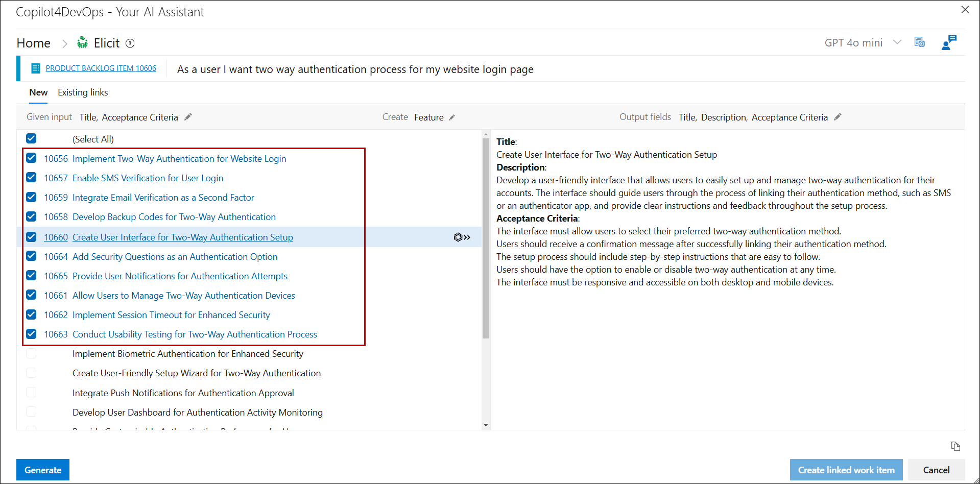The image size is (980, 484).
Task: Click the regenerate icon on row 10660
Action: click(462, 237)
